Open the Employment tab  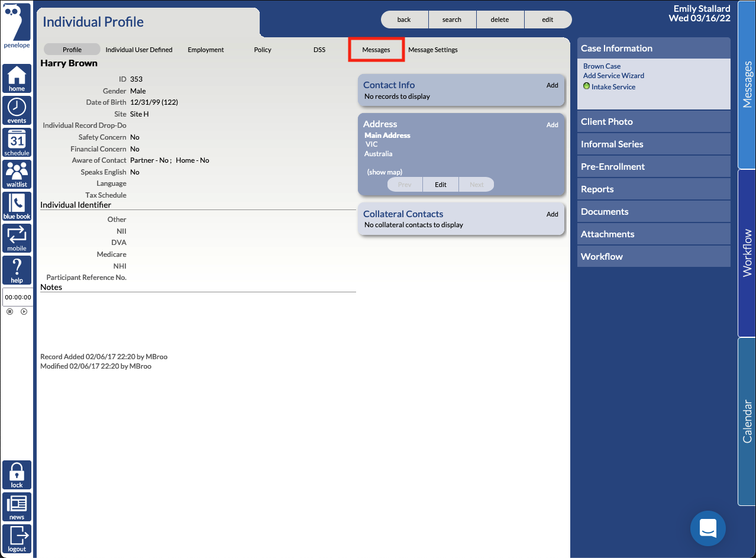click(x=206, y=50)
